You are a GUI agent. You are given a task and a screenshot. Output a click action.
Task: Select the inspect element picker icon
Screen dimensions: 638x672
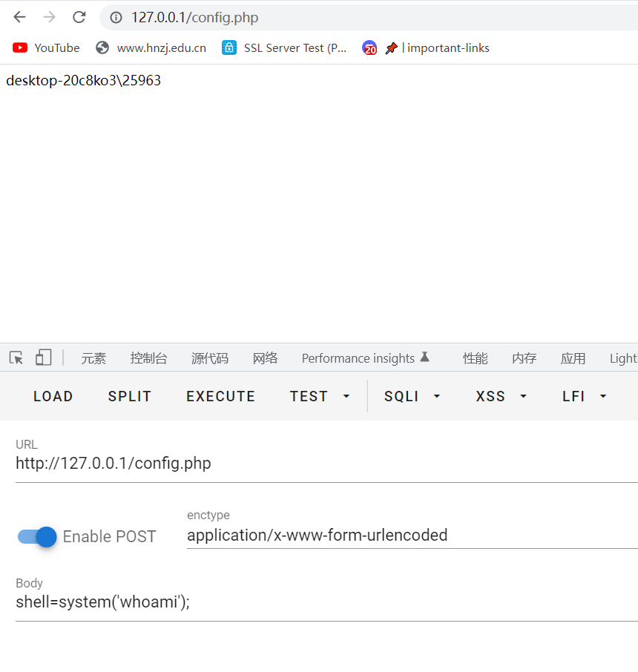16,358
